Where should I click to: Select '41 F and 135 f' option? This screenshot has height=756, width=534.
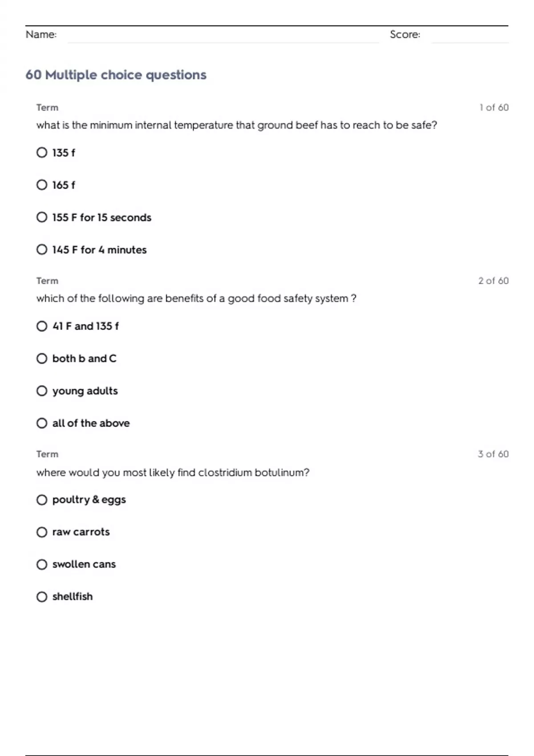pos(42,326)
